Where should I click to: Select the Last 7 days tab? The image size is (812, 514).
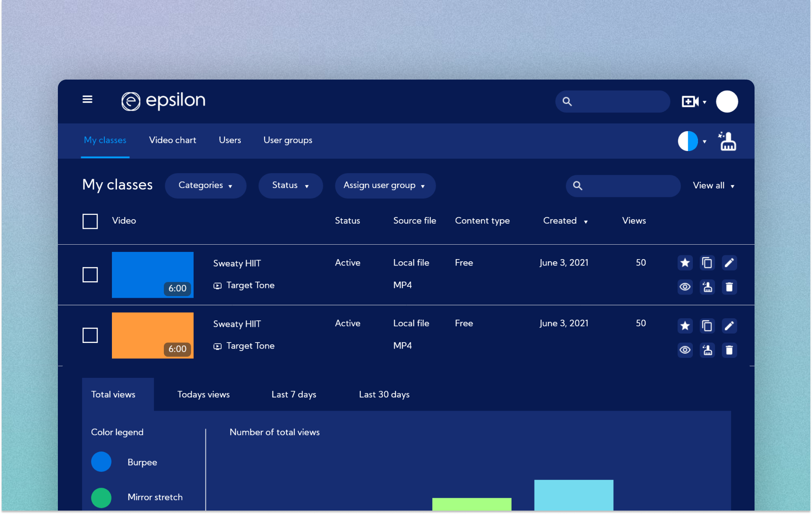click(294, 394)
